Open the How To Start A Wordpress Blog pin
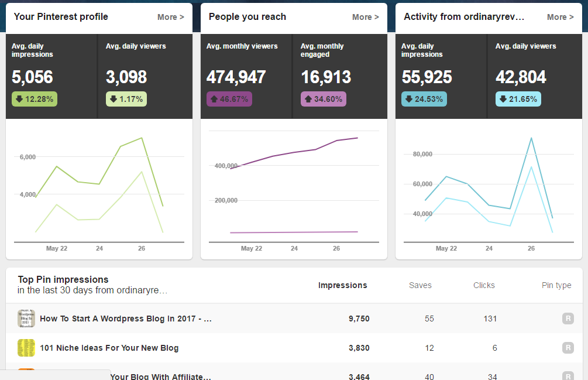Viewport: 588px width, 380px height. pos(126,319)
